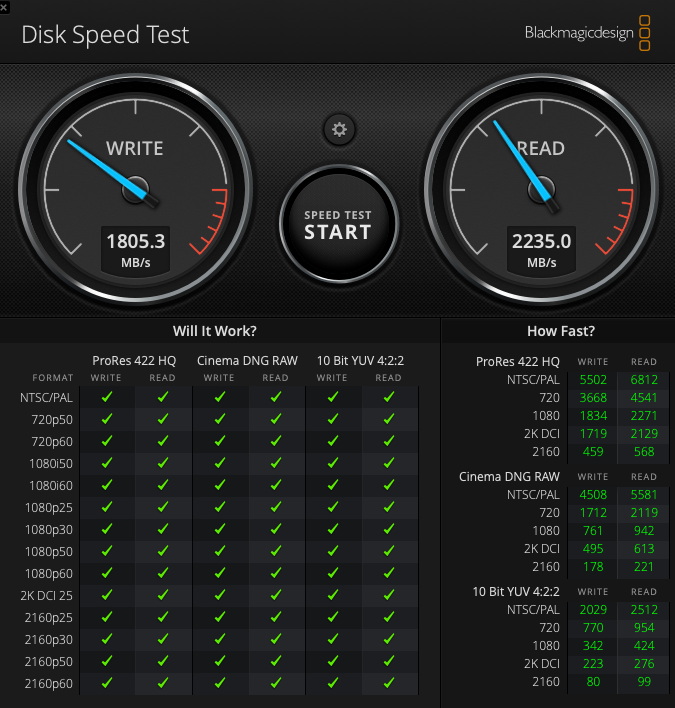675x708 pixels.
Task: Click 10 Bit YUV read checkmark for 2160p60
Action: [x=389, y=683]
